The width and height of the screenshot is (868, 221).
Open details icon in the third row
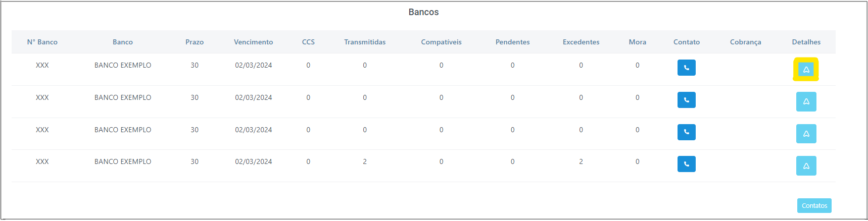point(806,134)
